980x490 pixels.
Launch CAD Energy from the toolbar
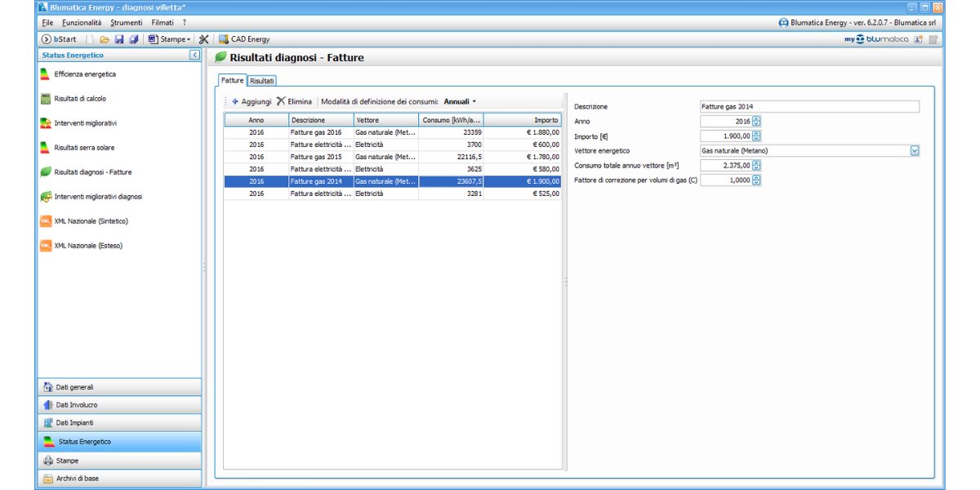(243, 39)
